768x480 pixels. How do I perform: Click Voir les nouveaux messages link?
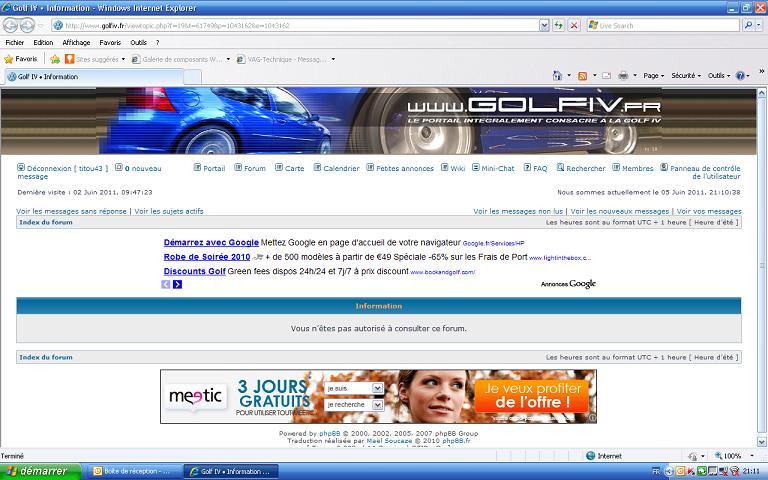tap(620, 211)
